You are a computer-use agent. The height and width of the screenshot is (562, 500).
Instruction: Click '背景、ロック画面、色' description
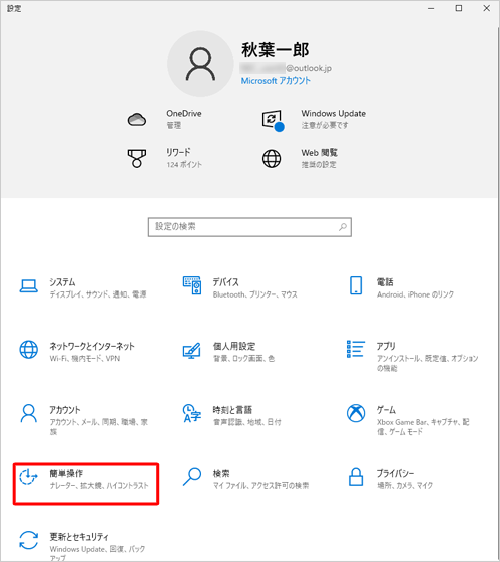(244, 358)
